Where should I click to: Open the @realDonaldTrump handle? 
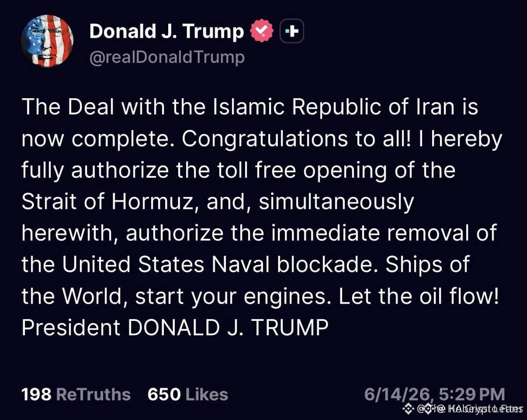167,58
